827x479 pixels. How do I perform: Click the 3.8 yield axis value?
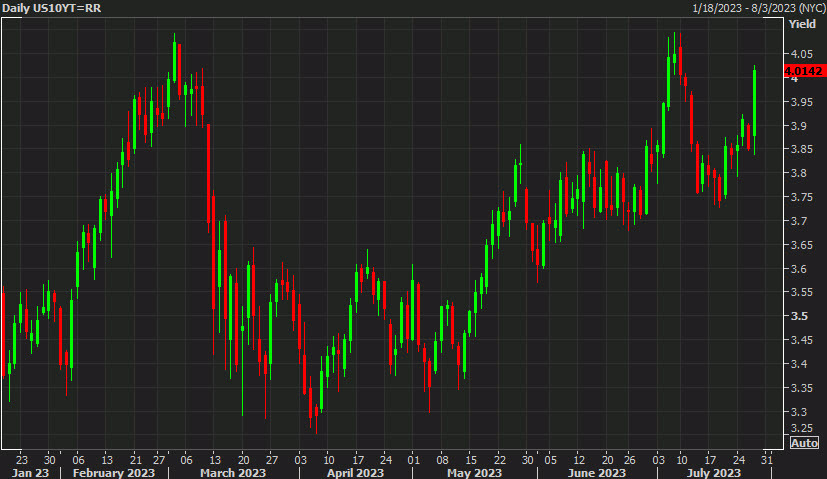click(798, 173)
